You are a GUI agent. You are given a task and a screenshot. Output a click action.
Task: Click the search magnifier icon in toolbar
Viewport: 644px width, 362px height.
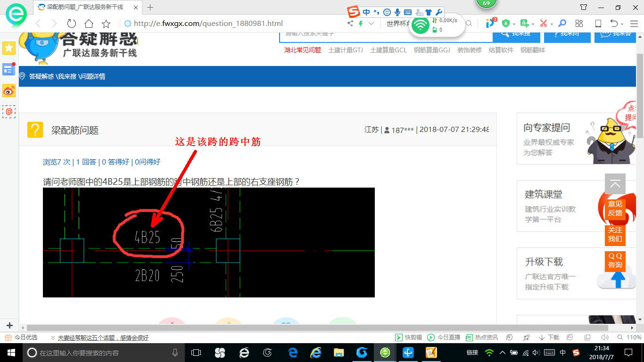(469, 24)
